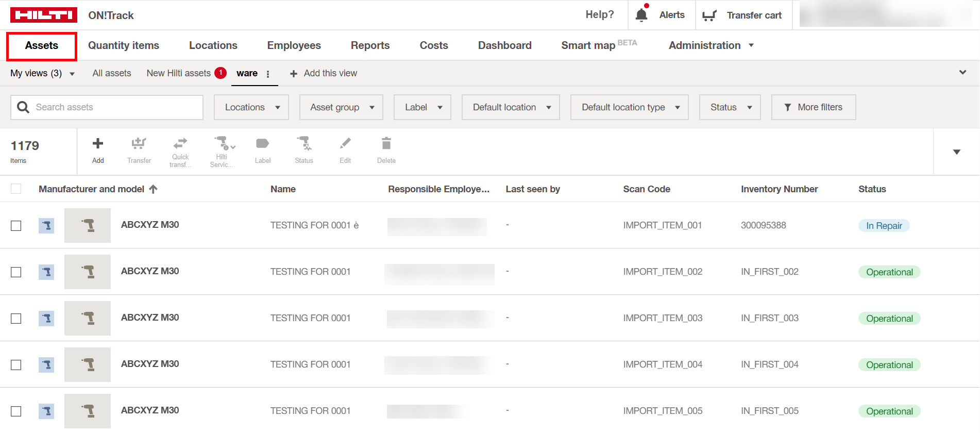Switch to the Reports tab
Viewport: 980px width, 433px height.
(x=370, y=45)
